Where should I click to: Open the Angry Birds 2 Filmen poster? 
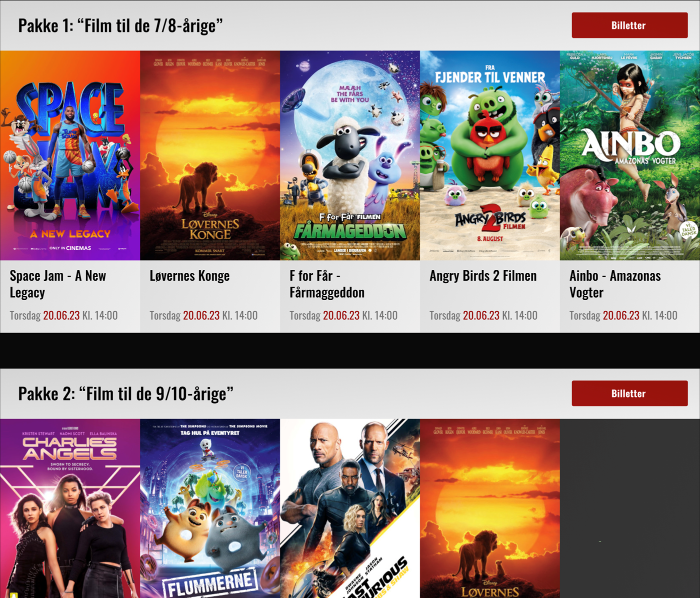[490, 155]
